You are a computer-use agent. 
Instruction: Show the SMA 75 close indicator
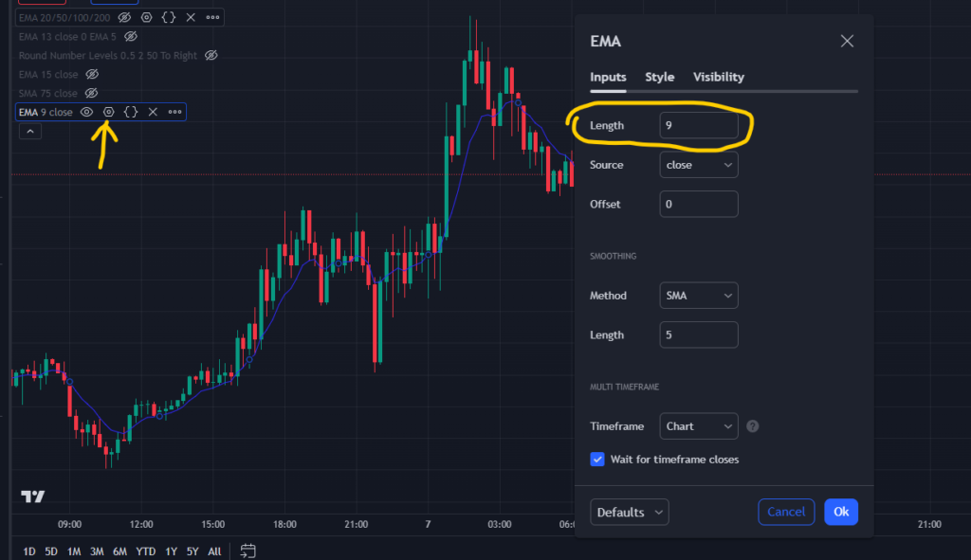pos(91,93)
